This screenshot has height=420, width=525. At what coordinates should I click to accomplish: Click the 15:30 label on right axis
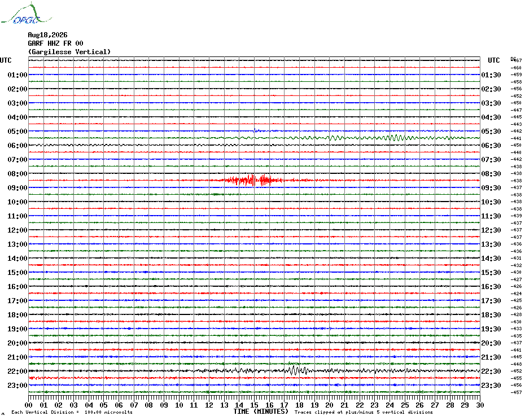(x=491, y=272)
